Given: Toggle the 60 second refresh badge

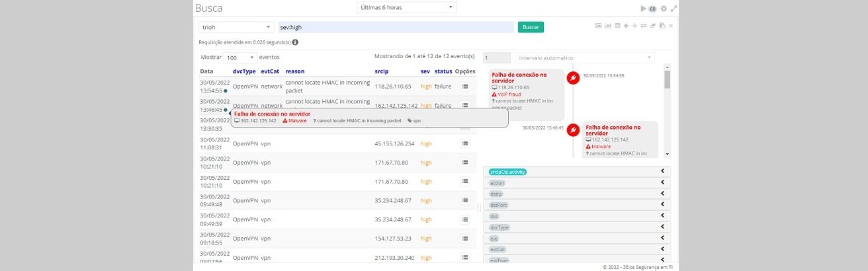Looking at the screenshot, I should [652, 9].
